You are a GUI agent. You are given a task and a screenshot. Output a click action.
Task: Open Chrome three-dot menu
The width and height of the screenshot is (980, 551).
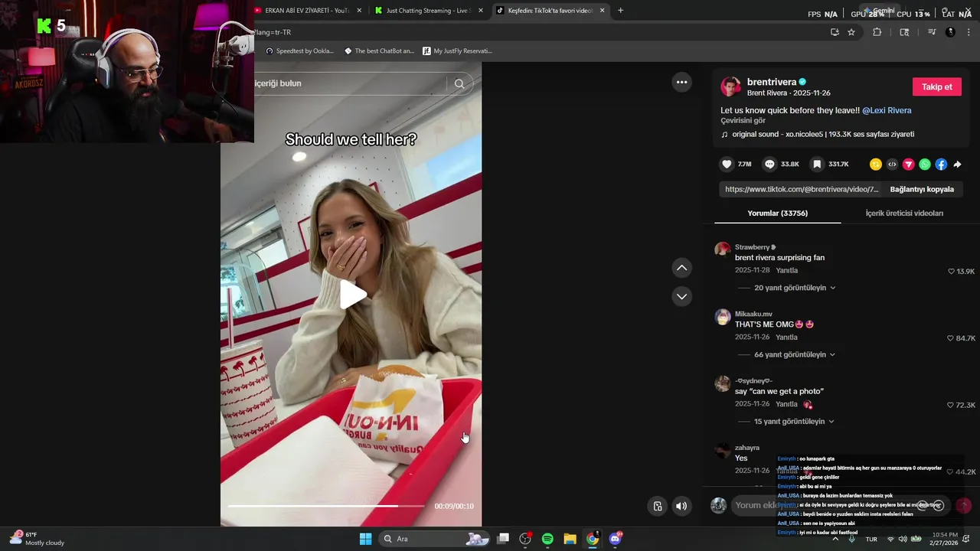969,32
